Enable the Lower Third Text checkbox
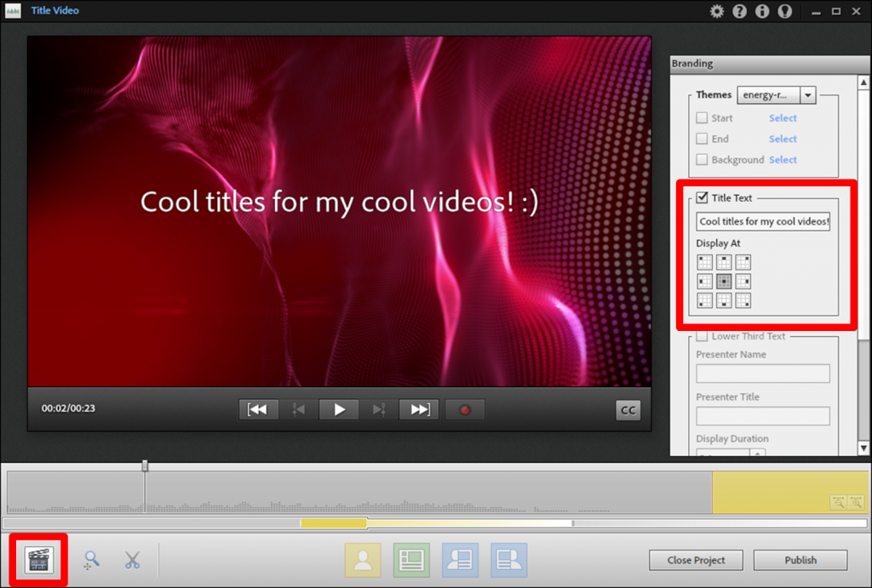Viewport: 872px width, 588px height. pos(703,336)
